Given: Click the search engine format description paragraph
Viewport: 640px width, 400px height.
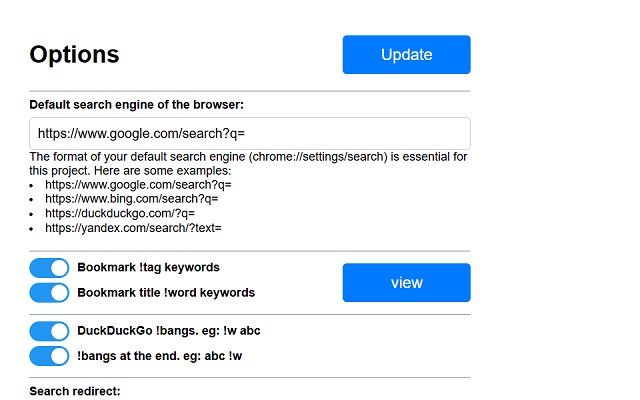Looking at the screenshot, I should click(249, 164).
